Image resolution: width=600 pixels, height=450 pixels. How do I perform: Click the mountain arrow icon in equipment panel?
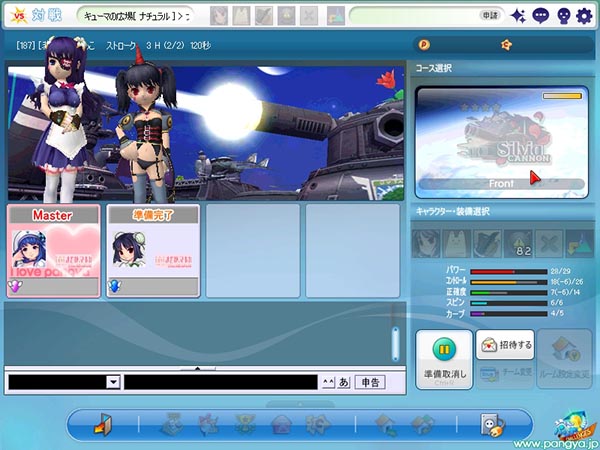(x=579, y=243)
